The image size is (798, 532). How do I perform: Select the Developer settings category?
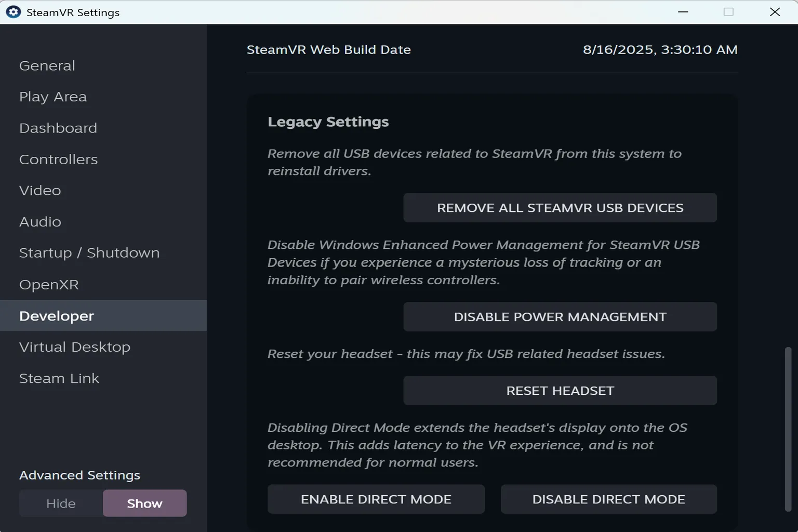pyautogui.click(x=57, y=316)
